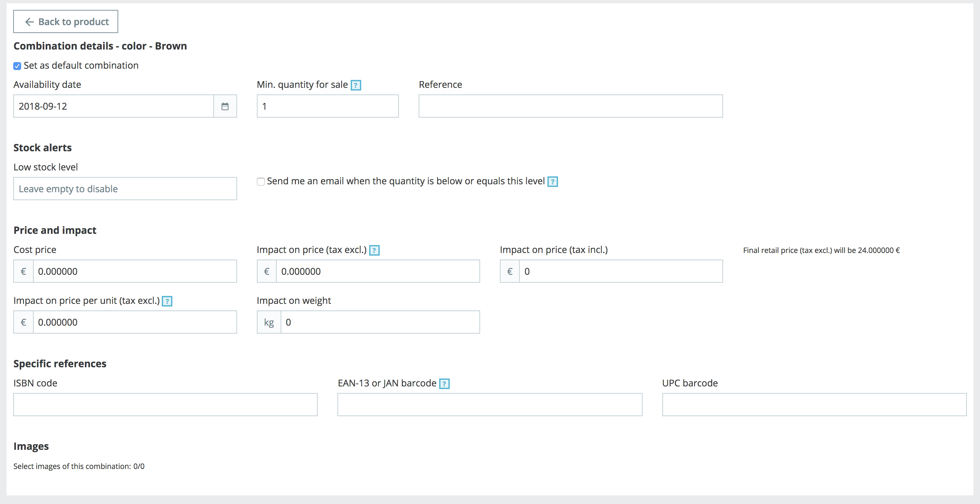Screen dimensions: 980x504
Task: Click the Impact on price (tax incl.) field
Action: tap(620, 271)
